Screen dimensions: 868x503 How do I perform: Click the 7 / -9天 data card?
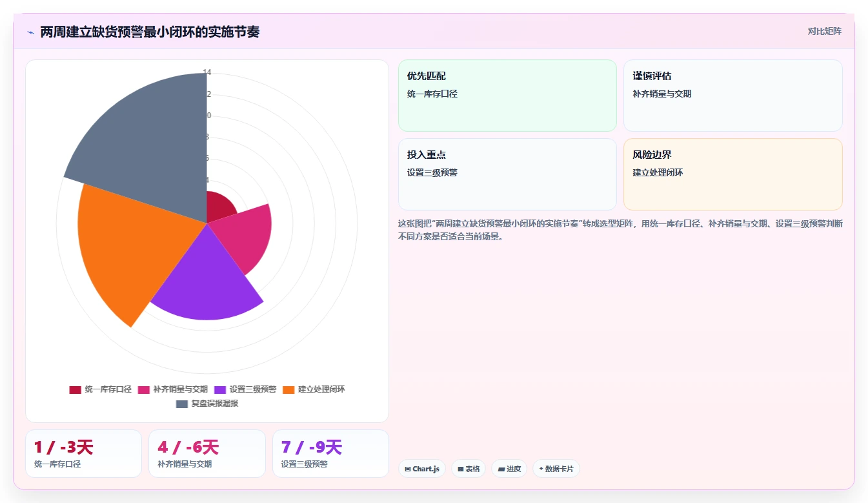(330, 453)
